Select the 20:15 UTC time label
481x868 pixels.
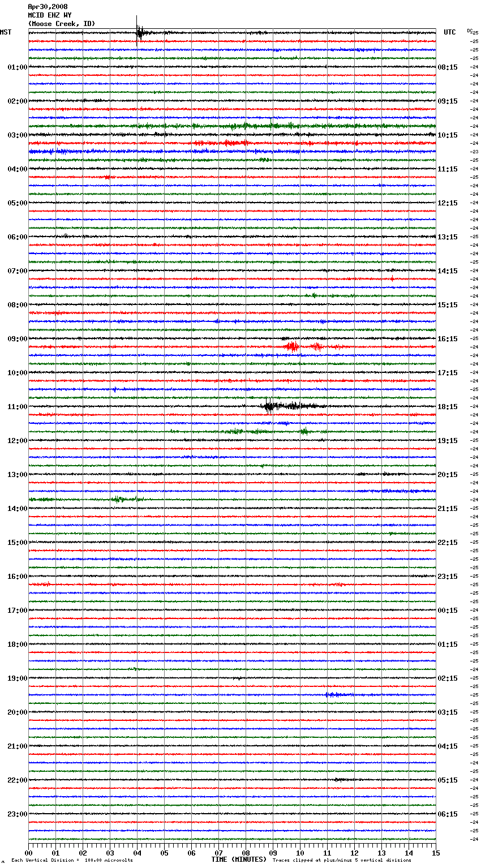pyautogui.click(x=448, y=475)
